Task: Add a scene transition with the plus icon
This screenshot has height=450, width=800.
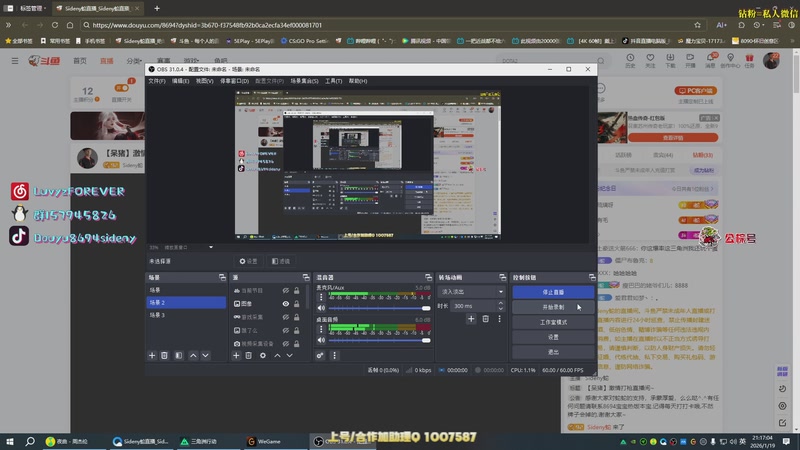Action: pos(471,319)
